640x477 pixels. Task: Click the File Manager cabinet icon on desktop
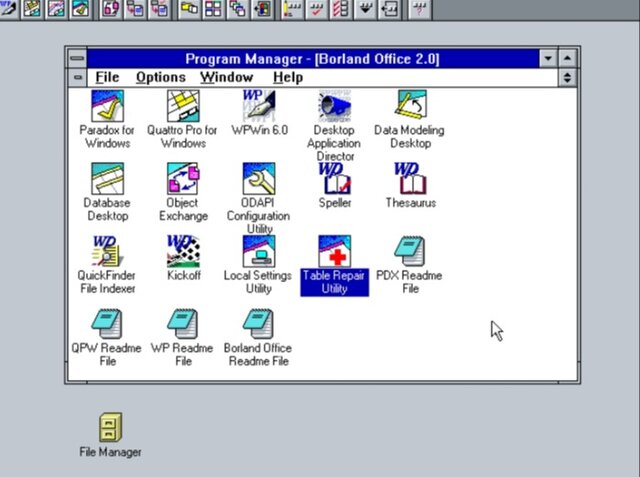click(x=111, y=427)
